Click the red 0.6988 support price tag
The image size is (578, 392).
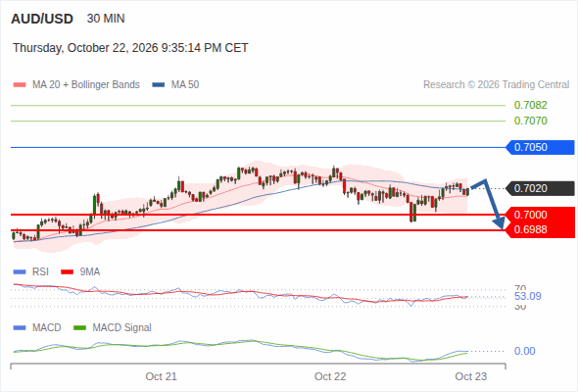click(x=540, y=229)
